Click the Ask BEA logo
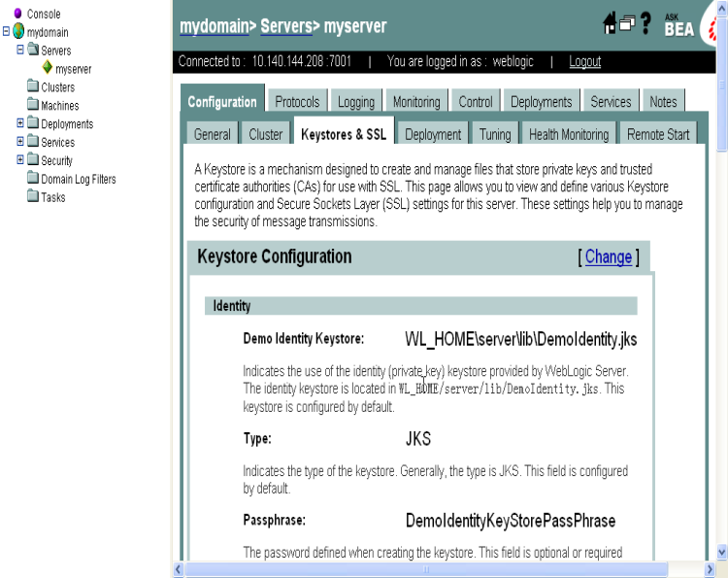Image resolution: width=728 pixels, height=578 pixels. point(678,25)
